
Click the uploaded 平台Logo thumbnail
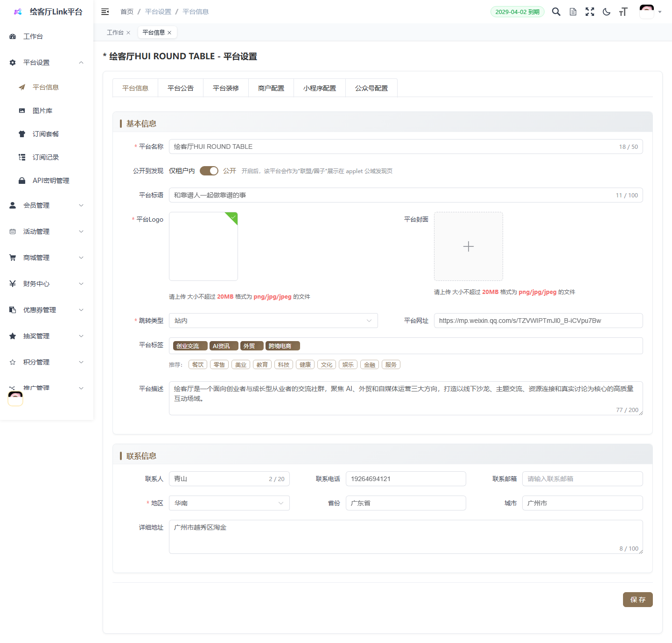[203, 246]
